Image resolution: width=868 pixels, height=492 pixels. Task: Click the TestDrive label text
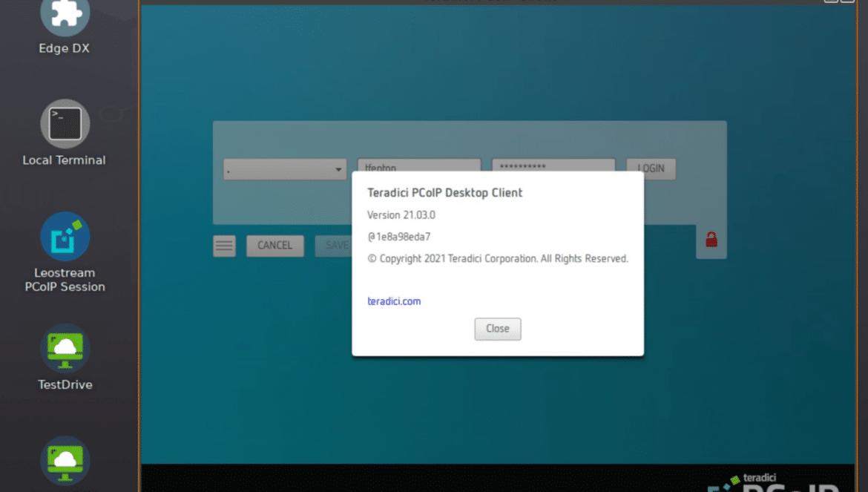[x=65, y=384]
